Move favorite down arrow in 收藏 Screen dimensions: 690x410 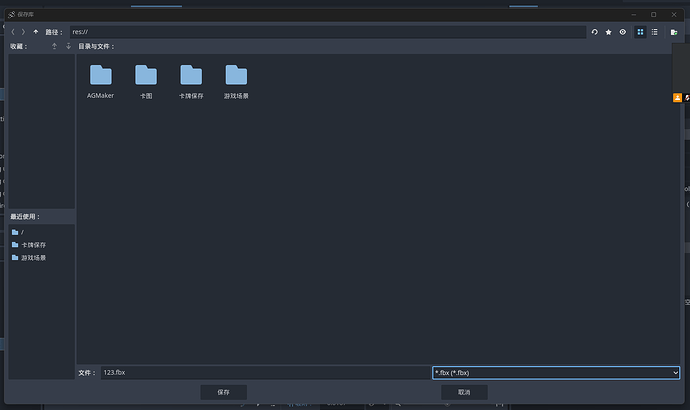pyautogui.click(x=68, y=46)
